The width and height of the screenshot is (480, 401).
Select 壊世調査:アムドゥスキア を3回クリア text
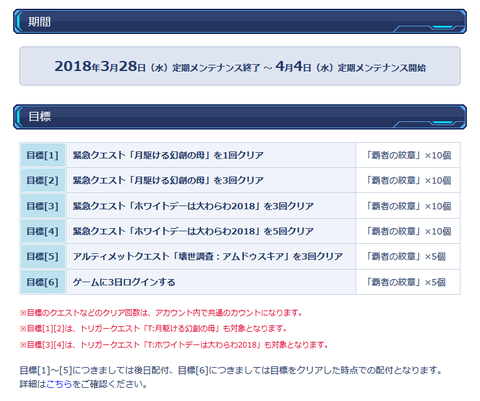(x=208, y=256)
